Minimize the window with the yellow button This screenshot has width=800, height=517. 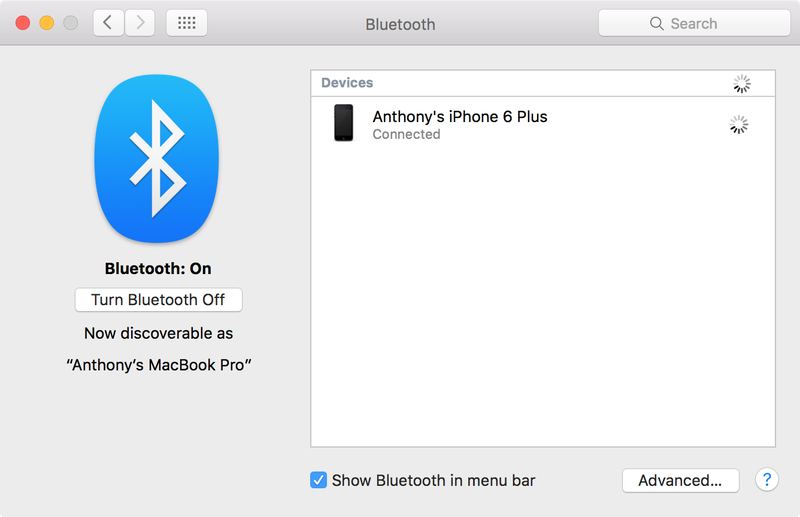coord(46,23)
